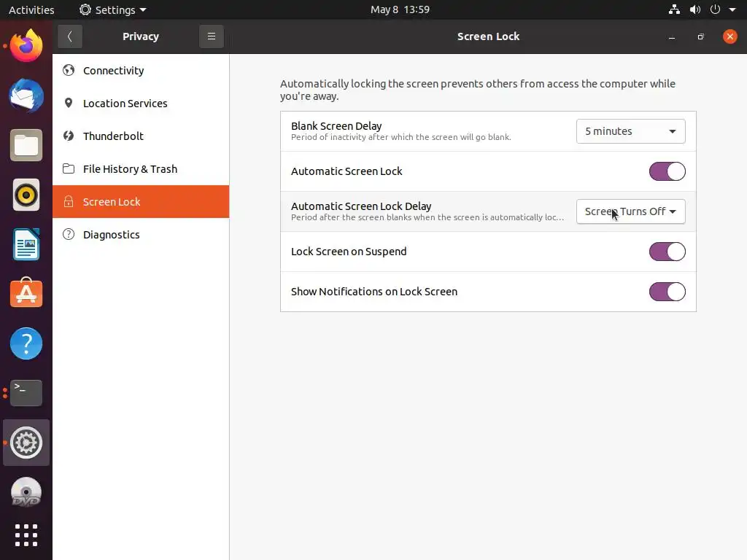Image resolution: width=747 pixels, height=560 pixels.
Task: Launch Thunderbird mail from the dock
Action: (26, 96)
